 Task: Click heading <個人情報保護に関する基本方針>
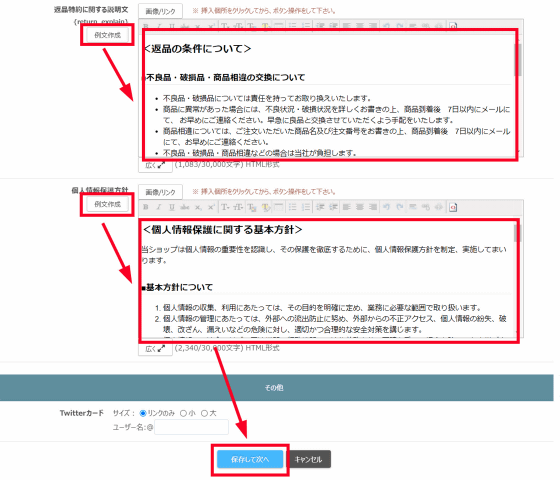pyautogui.click(x=222, y=230)
